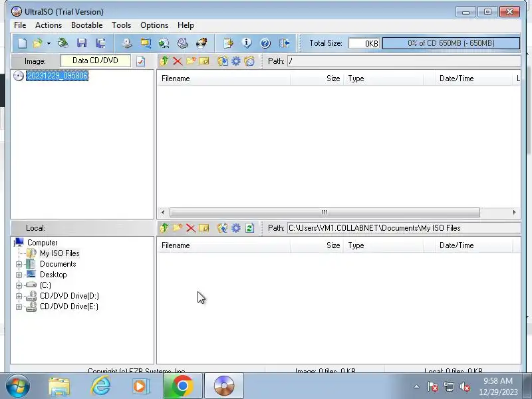Click the New Folder icon in the Image toolbar

click(191, 61)
